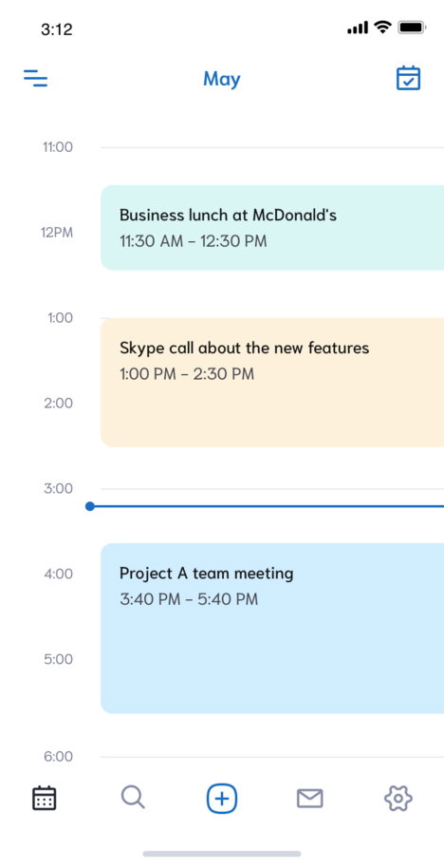
Task: Open Project A team meeting event
Action: pyautogui.click(x=272, y=629)
